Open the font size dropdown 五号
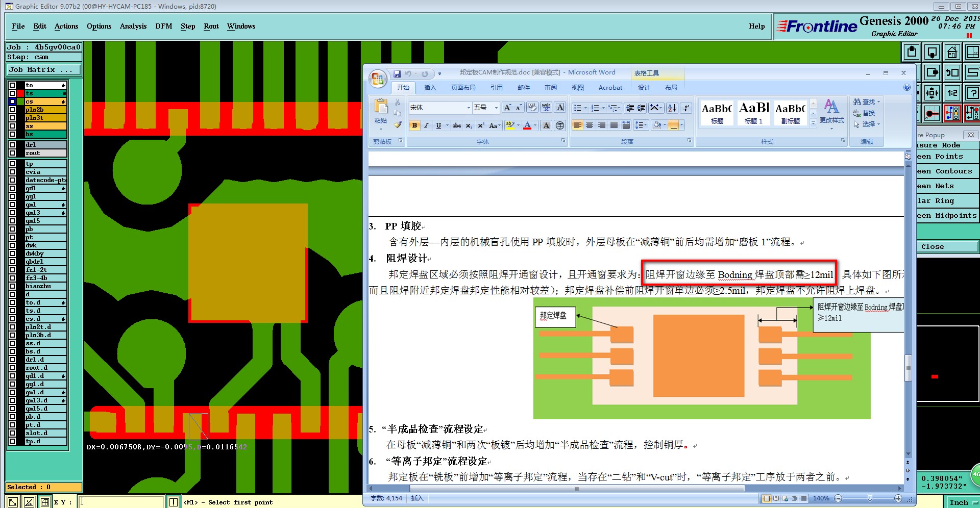 496,108
